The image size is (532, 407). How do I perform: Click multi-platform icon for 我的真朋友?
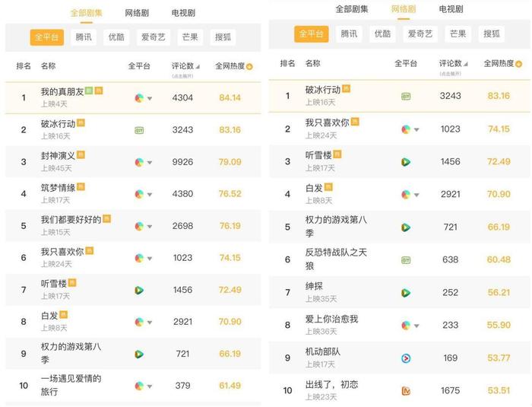pos(138,98)
